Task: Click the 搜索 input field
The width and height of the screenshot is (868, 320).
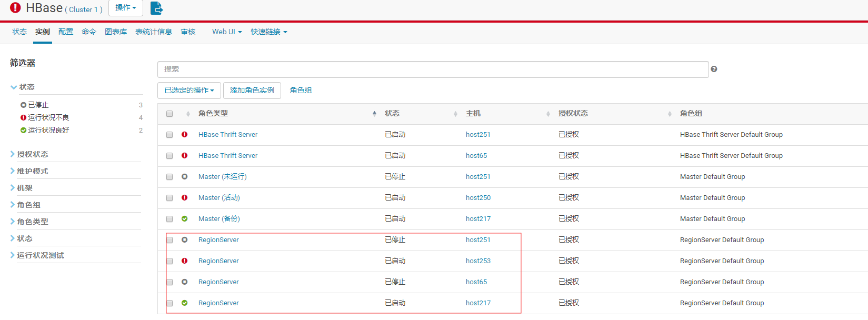Action: coord(433,69)
